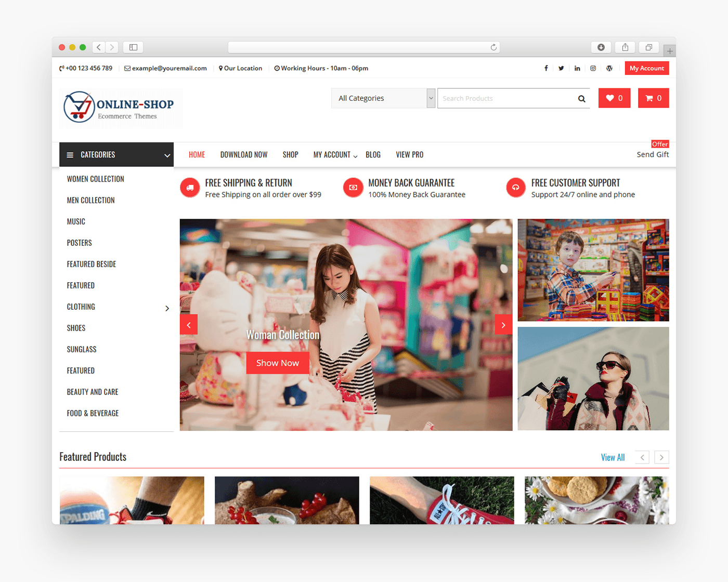Screen dimensions: 728x582
Task: Open the shopping cart icon
Action: click(x=648, y=98)
